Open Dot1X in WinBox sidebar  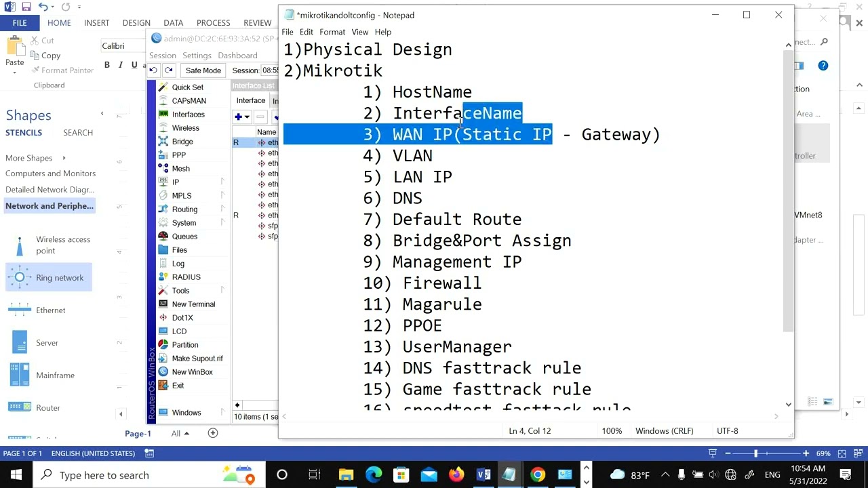click(182, 318)
